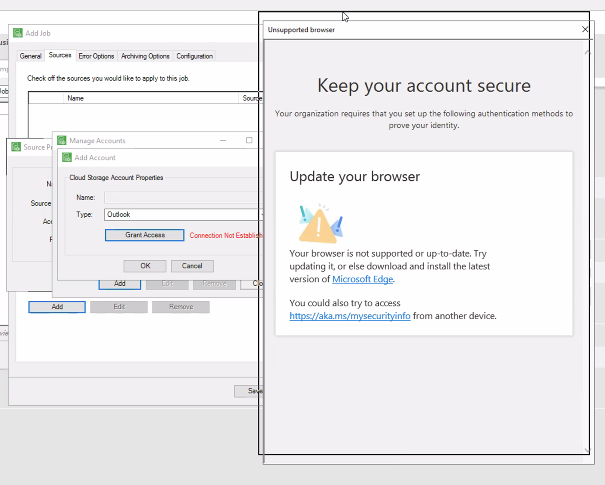Switch to the General tab in Add Job
The image size is (605, 485).
[x=30, y=56]
